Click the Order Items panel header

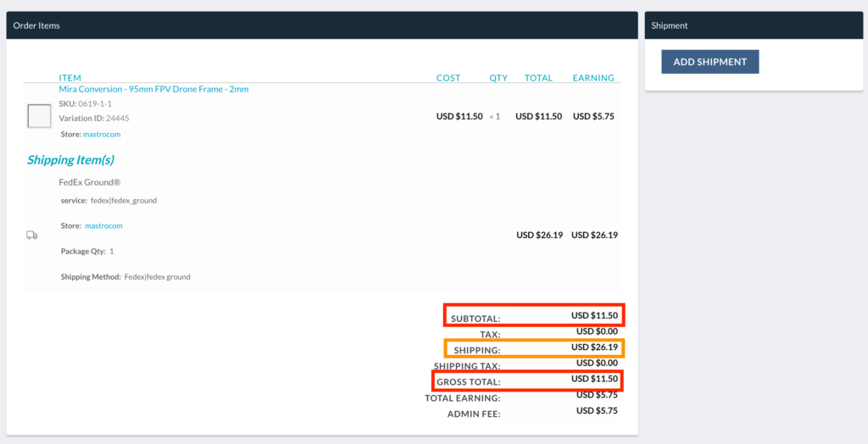(322, 25)
